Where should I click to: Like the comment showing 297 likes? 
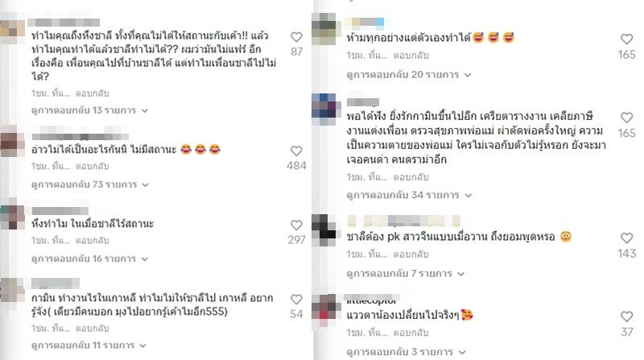coord(296,225)
